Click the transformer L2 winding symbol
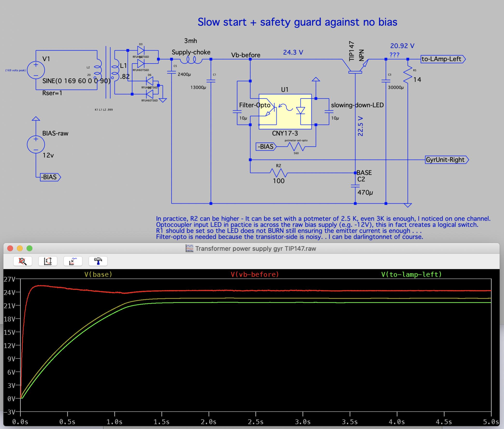The image size is (504, 429). tap(98, 70)
